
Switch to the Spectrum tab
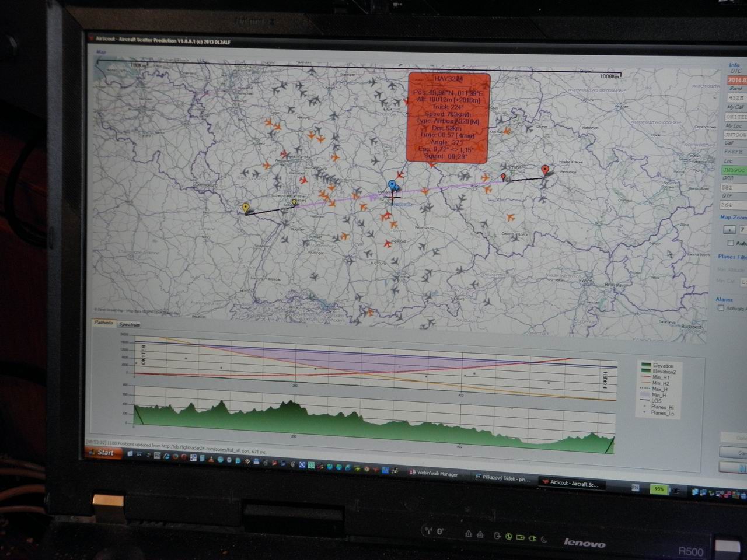pos(128,324)
